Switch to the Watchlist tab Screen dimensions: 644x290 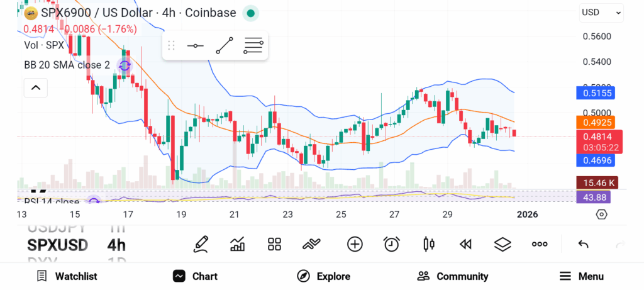pyautogui.click(x=67, y=276)
